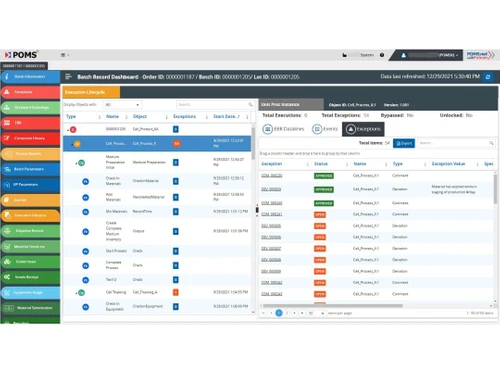Collapse the 0000001205 batch tree row
The image size is (500, 375).
[68, 130]
